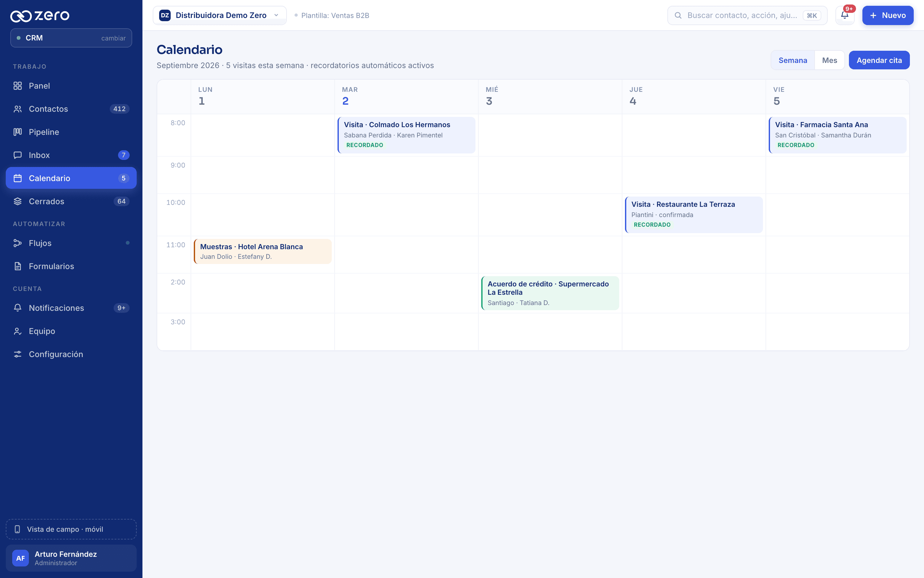The height and width of the screenshot is (578, 924).
Task: Click cambiar to switch CRM module
Action: (x=113, y=38)
